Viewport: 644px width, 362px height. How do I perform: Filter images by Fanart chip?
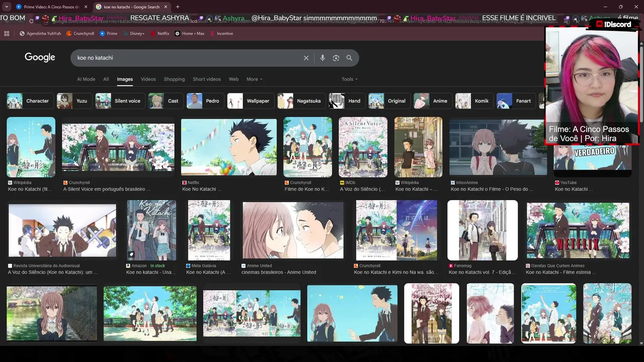[x=516, y=101]
